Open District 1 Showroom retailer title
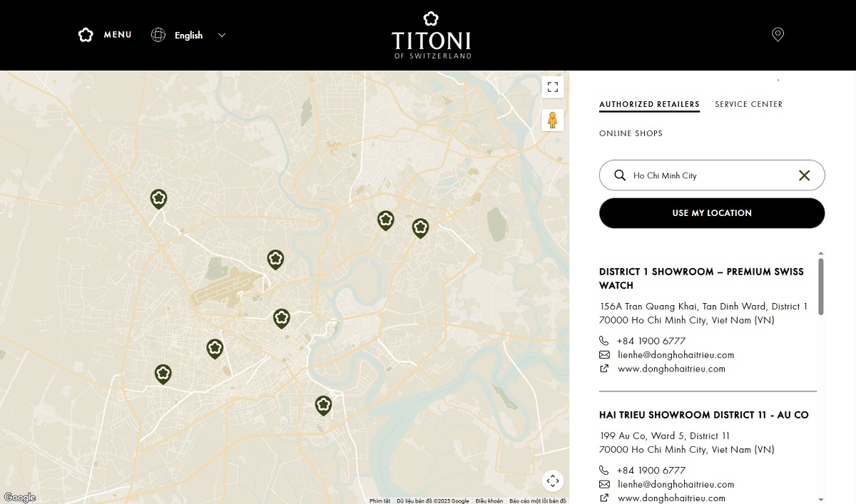The image size is (856, 504). point(701,279)
